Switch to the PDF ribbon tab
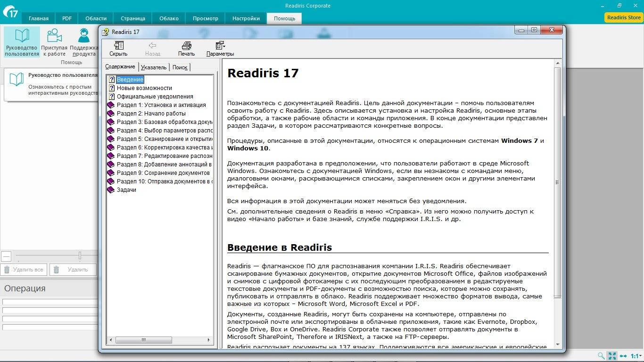 point(67,18)
